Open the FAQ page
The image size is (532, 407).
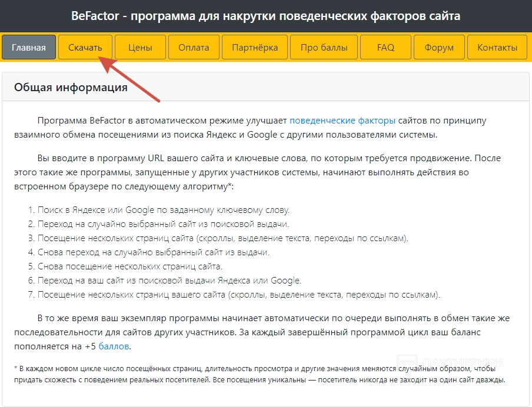pyautogui.click(x=386, y=47)
